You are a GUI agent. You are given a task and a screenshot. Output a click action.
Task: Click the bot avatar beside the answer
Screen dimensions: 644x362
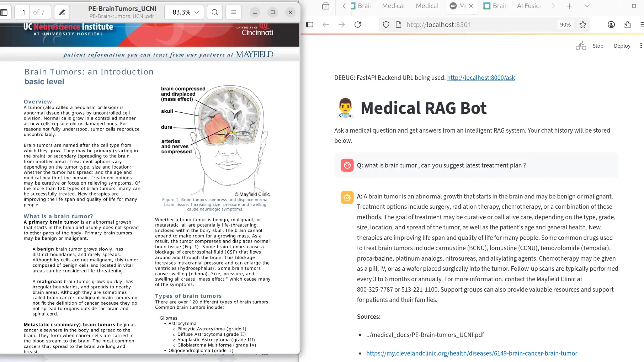tap(347, 198)
